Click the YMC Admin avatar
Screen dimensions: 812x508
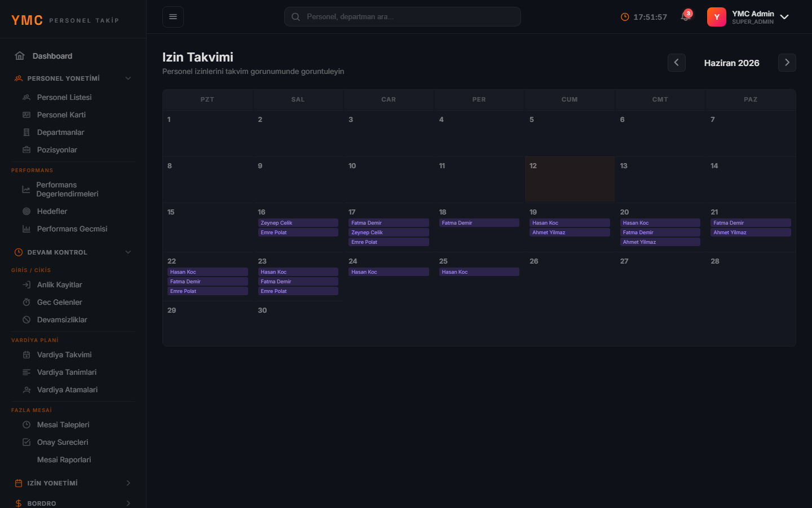tap(717, 17)
